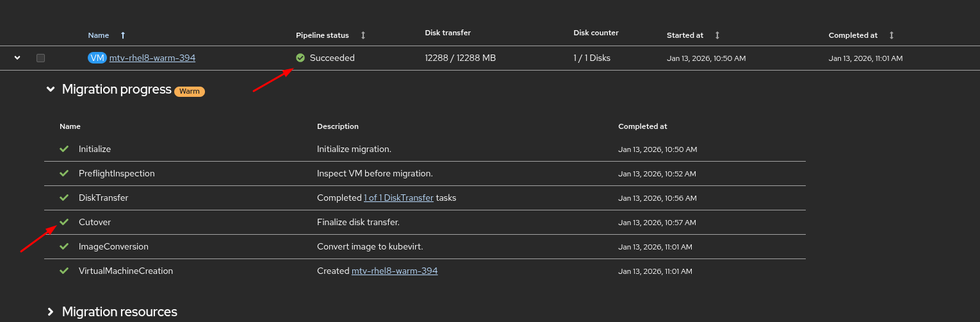Click the green Succeeded status icon
Image resolution: width=980 pixels, height=322 pixels.
(x=300, y=58)
